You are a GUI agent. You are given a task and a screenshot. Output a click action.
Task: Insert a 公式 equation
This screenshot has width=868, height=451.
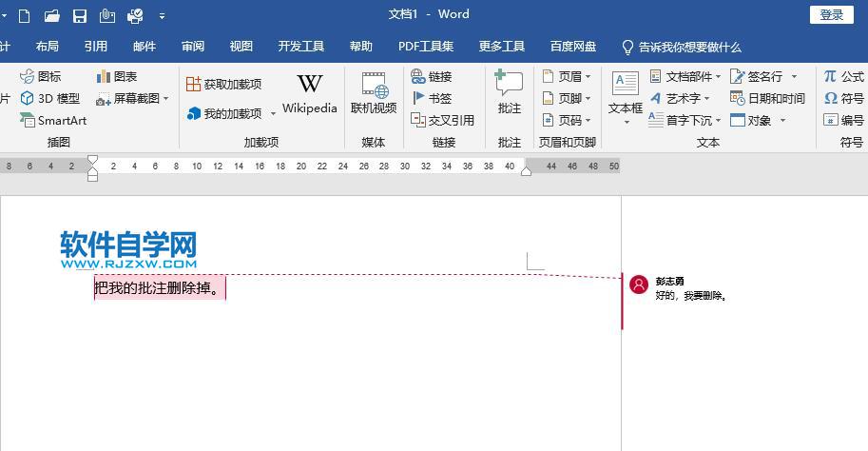(843, 76)
